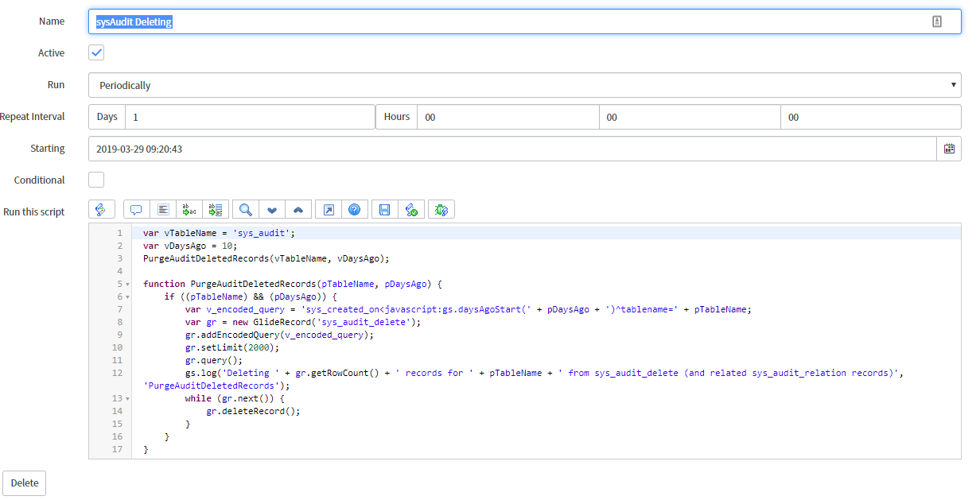Click the Delete button

[x=25, y=483]
